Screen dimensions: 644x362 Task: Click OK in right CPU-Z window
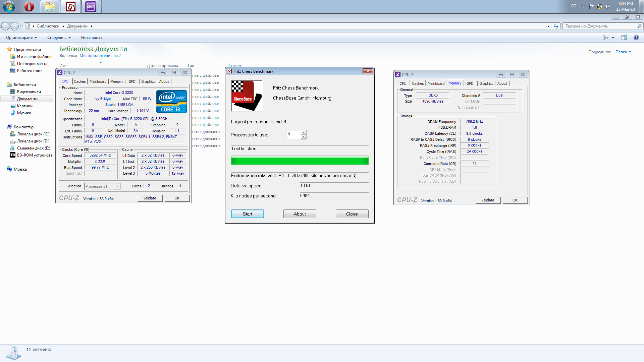point(515,200)
